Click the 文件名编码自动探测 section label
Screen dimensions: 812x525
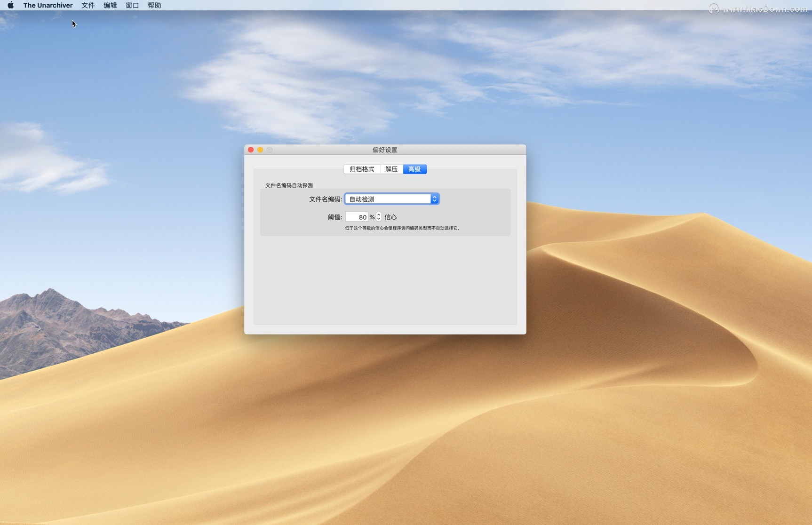tap(289, 185)
